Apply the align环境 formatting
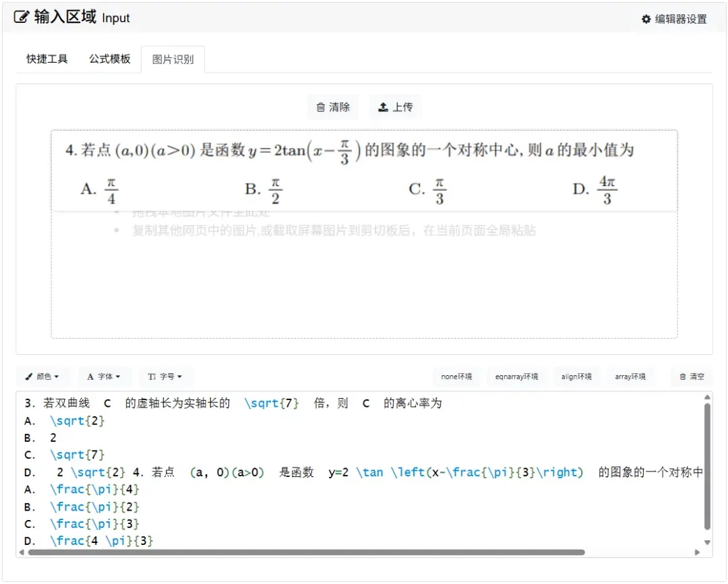The height and width of the screenshot is (584, 728). [x=577, y=377]
